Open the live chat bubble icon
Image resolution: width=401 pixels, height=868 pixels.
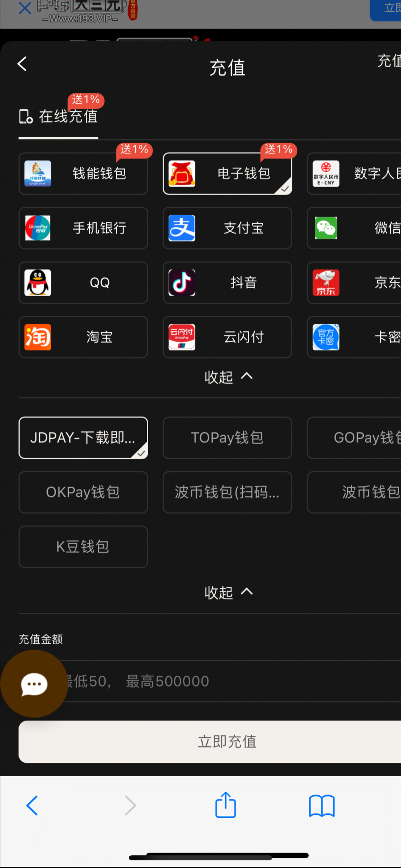34,684
